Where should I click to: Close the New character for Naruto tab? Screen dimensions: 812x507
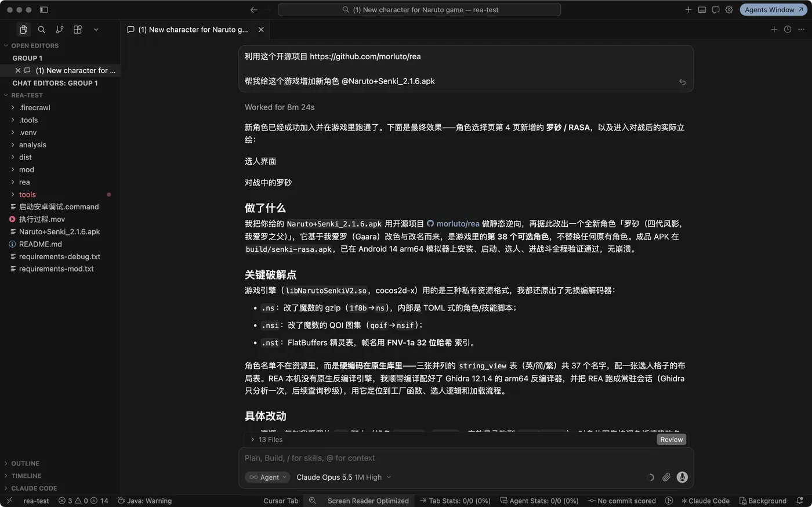[261, 30]
